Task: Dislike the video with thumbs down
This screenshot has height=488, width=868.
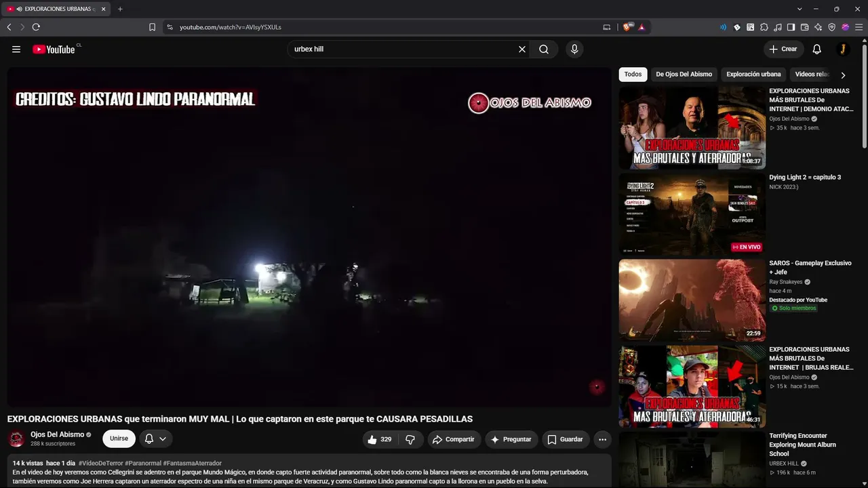Action: point(410,439)
